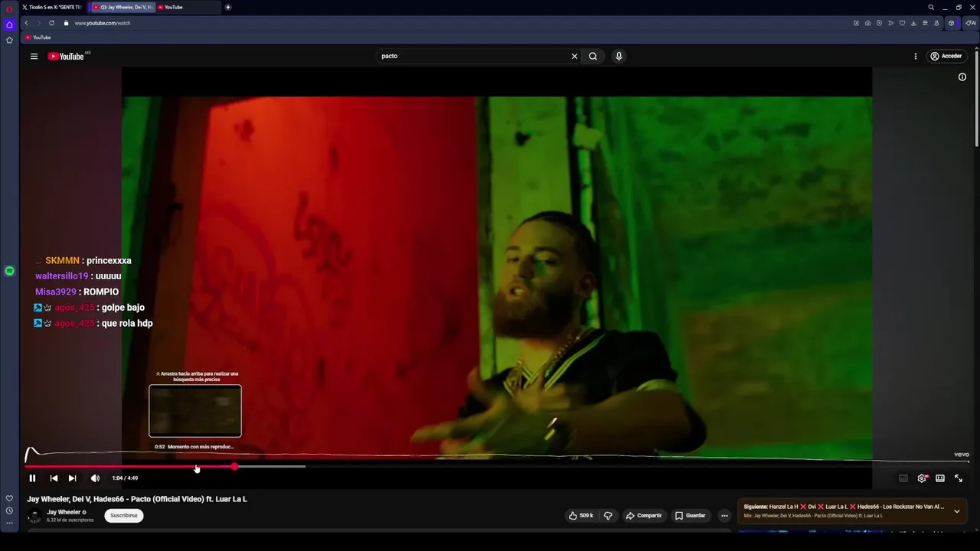Pause the video playback
Screen dimensions: 980x551
pos(32,478)
